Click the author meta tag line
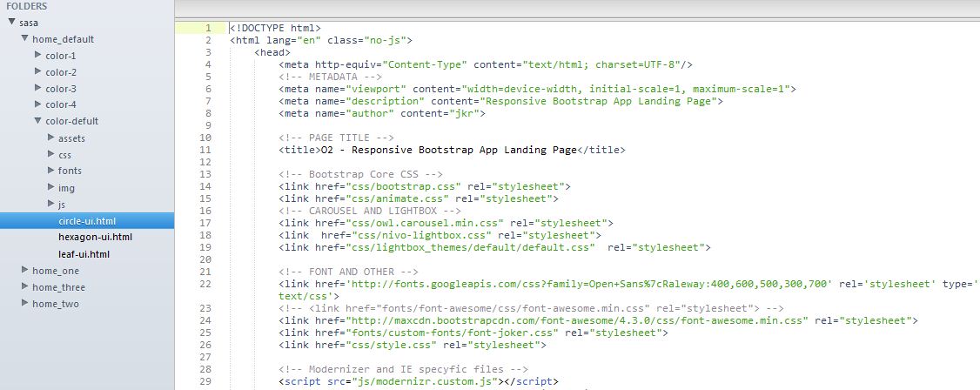The image size is (980, 390). pos(382,113)
